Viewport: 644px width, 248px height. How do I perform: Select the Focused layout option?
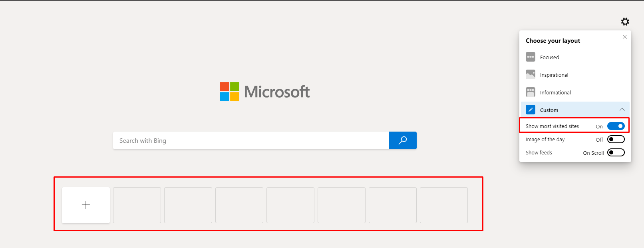point(549,57)
